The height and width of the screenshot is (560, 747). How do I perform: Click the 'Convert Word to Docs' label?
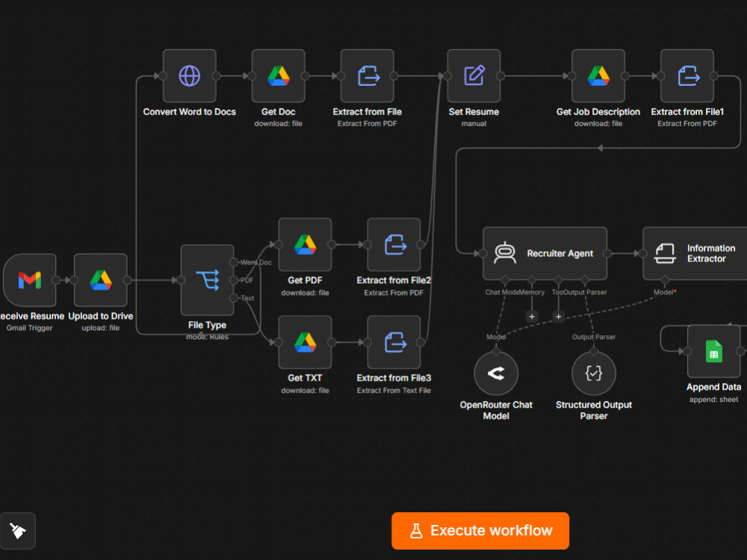190,112
